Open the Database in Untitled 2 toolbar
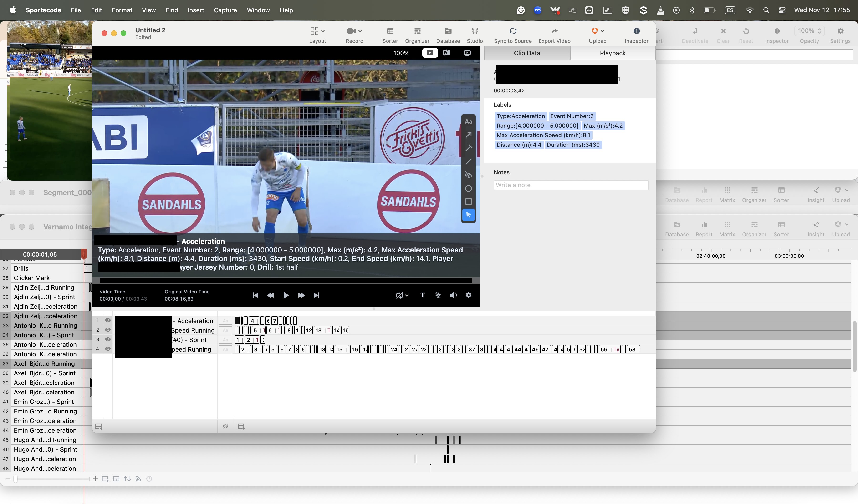The height and width of the screenshot is (504, 858). pyautogui.click(x=448, y=35)
